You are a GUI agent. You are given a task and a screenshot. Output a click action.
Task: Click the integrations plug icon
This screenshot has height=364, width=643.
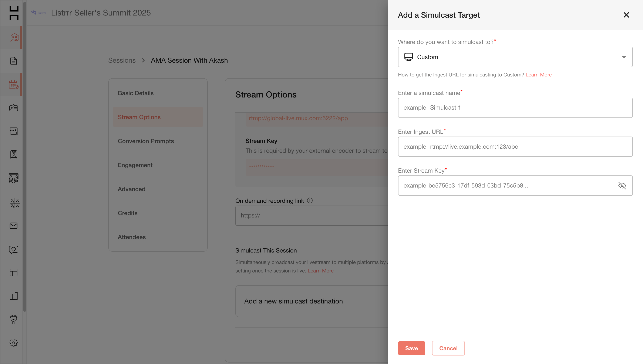coord(14,319)
